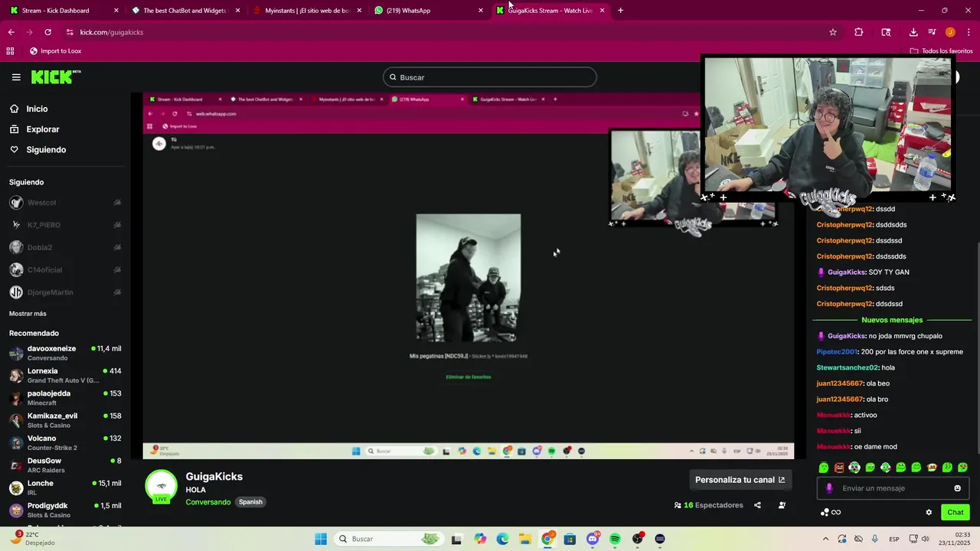Open Spotify from the taskbar
Viewport: 980px width, 551px height.
coord(615,539)
